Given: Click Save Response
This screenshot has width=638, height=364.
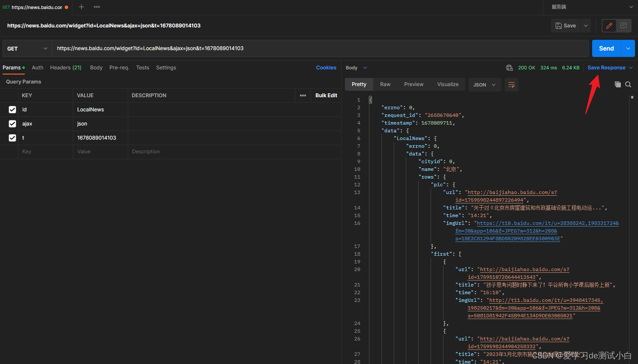Looking at the screenshot, I should [x=606, y=68].
